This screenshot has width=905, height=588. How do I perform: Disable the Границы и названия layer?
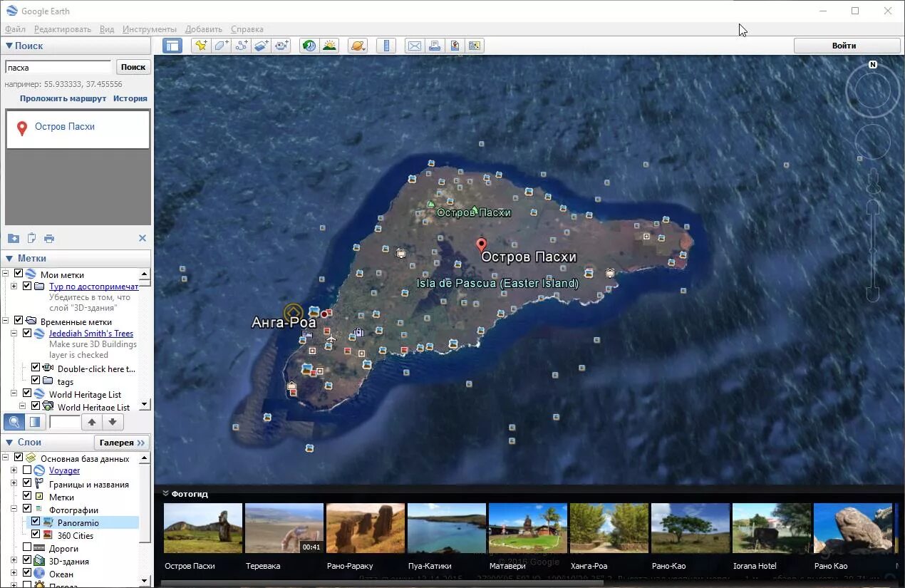[27, 483]
